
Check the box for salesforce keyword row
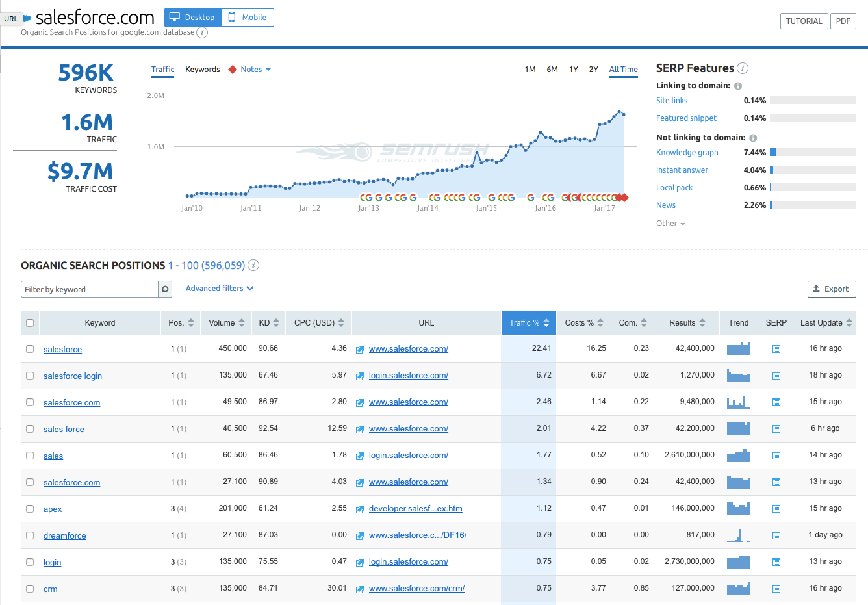click(30, 349)
